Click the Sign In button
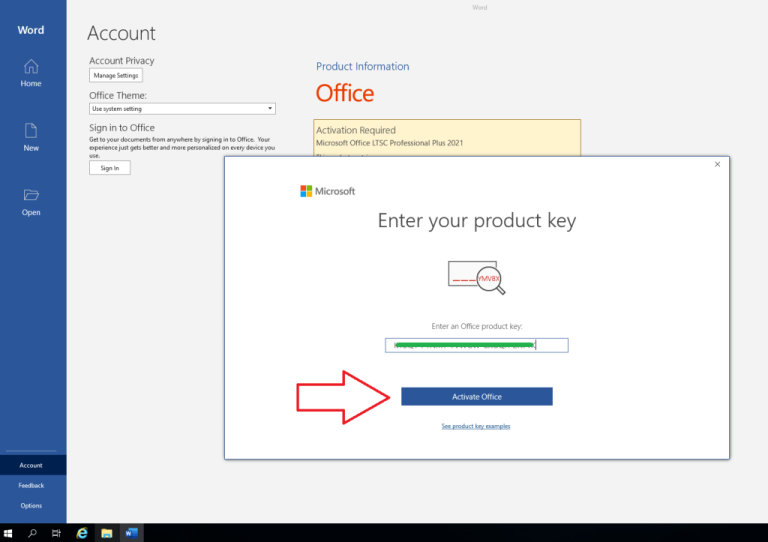This screenshot has width=768, height=542. pyautogui.click(x=110, y=168)
